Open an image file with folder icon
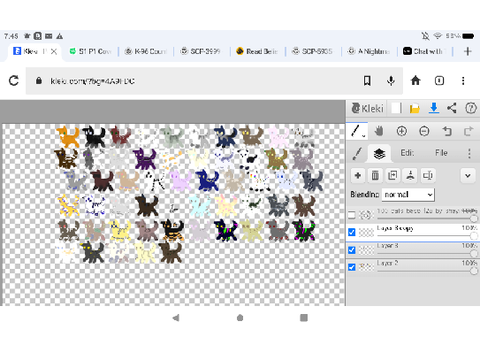Screen dimensions: 480x360 [414, 108]
